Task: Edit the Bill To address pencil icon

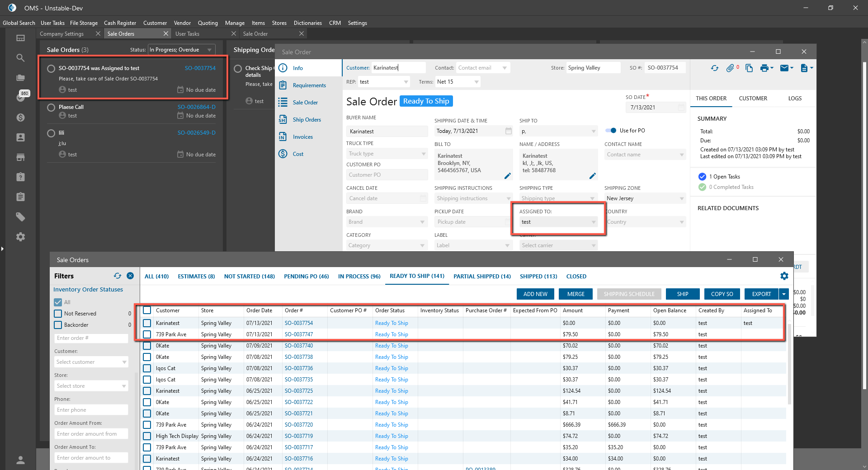Action: click(x=507, y=176)
